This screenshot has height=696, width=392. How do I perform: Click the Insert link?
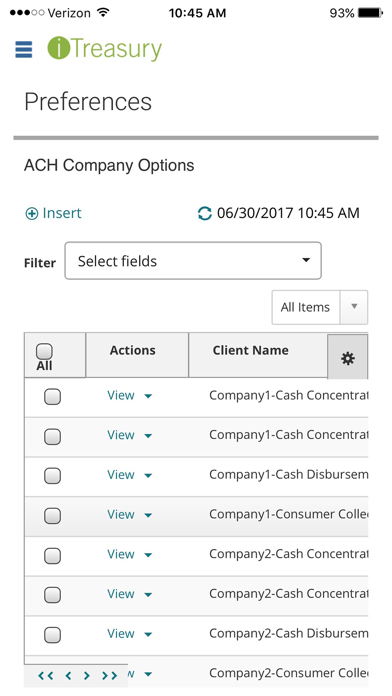53,214
